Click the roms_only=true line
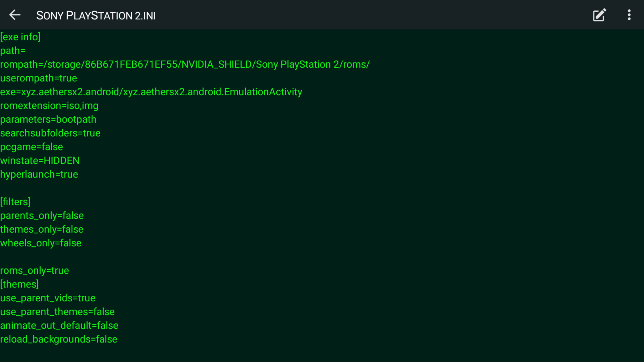The height and width of the screenshot is (362, 644). tap(35, 270)
